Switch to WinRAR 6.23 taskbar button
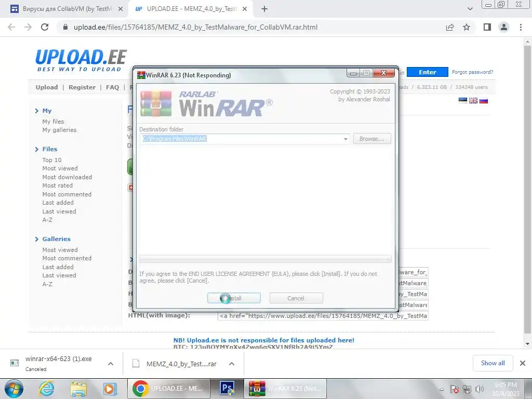Viewport: 532px width, 399px height. 285,389
